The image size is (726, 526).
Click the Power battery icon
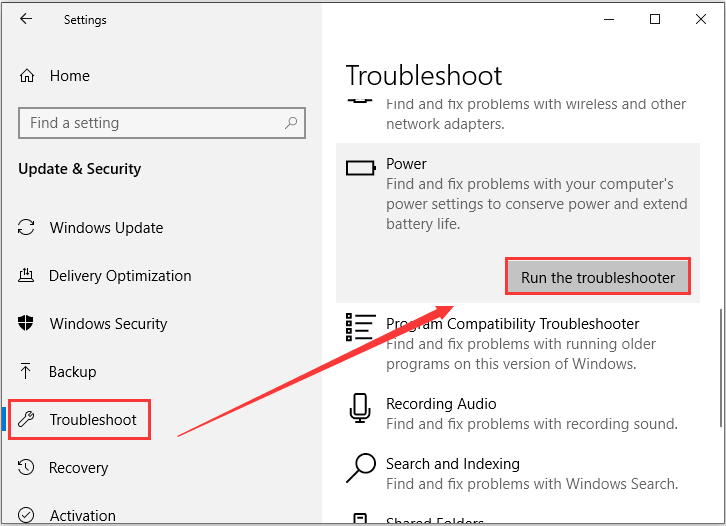click(x=361, y=168)
